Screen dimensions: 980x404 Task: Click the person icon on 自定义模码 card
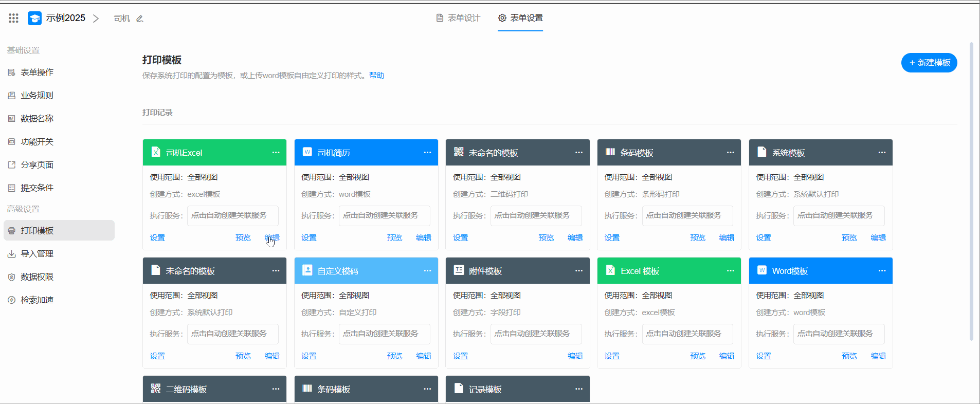307,270
